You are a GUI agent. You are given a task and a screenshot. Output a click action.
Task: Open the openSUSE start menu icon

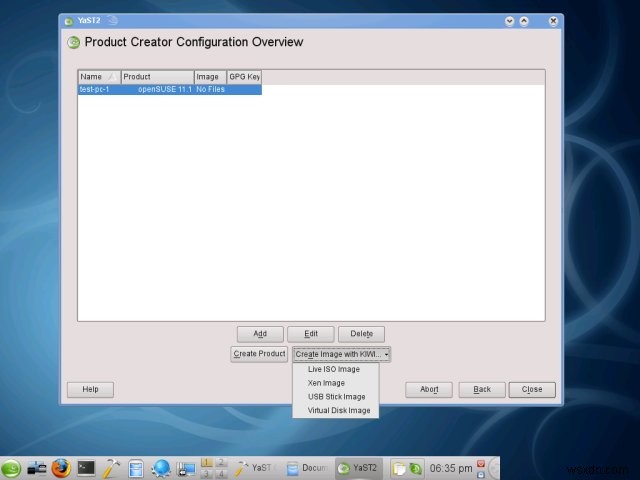pyautogui.click(x=11, y=467)
